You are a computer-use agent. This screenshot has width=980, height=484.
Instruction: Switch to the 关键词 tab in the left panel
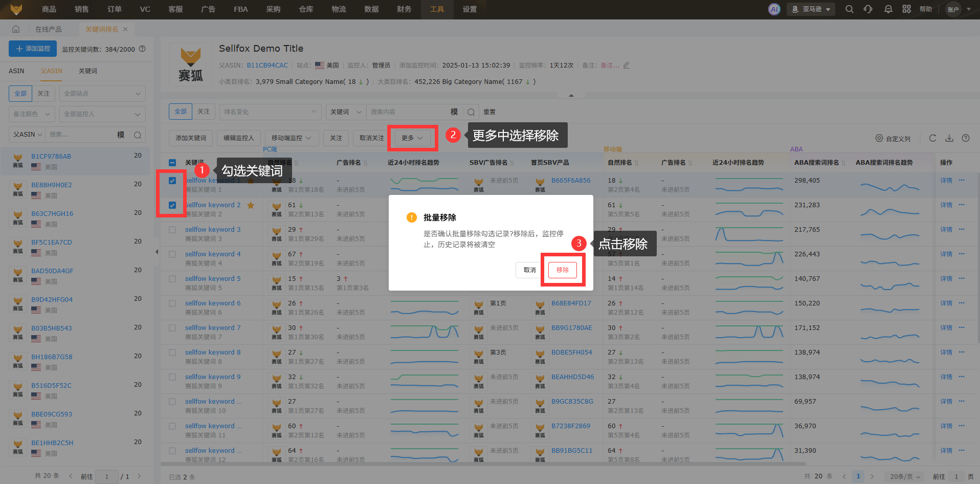click(88, 71)
